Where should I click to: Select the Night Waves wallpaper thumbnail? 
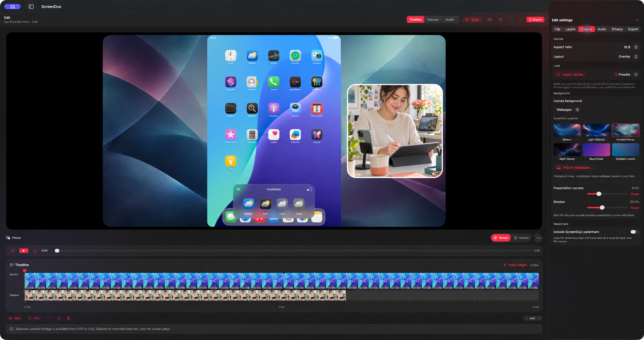coord(567,150)
